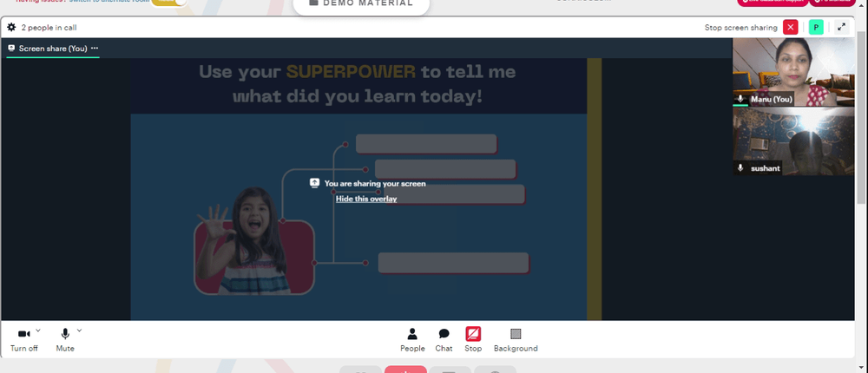Click Switch to alternate room link

coord(108,2)
